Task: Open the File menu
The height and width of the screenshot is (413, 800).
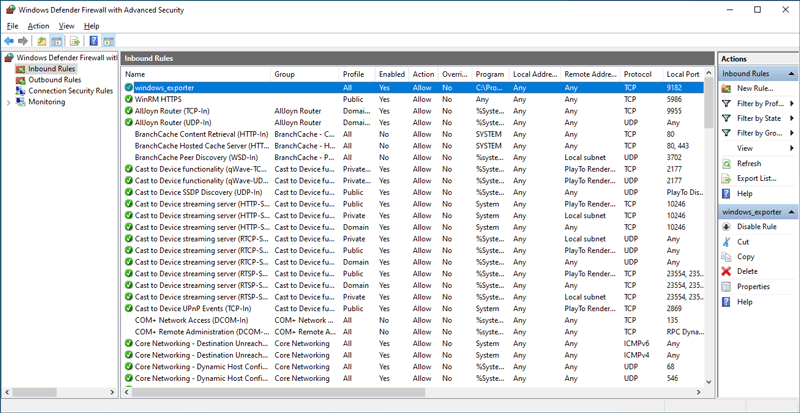Action: [12, 26]
